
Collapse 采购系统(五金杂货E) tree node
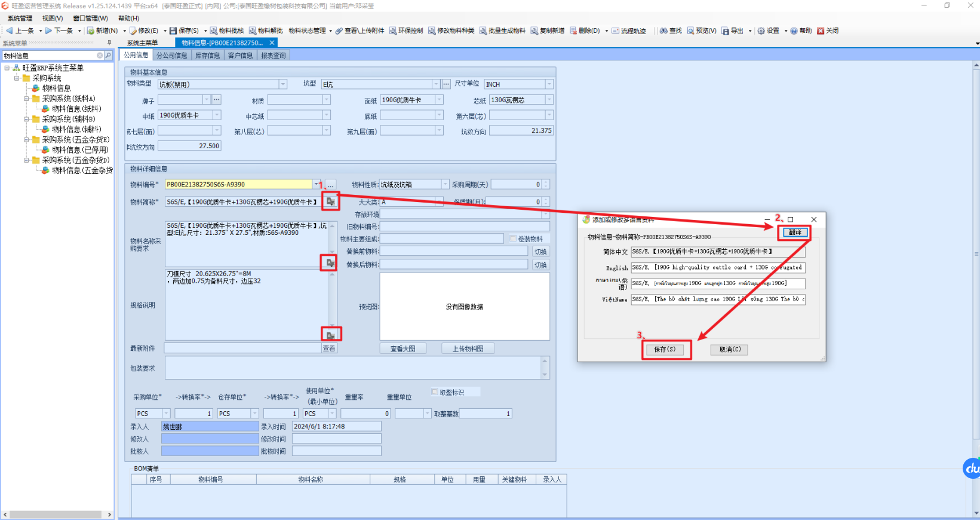coord(26,139)
